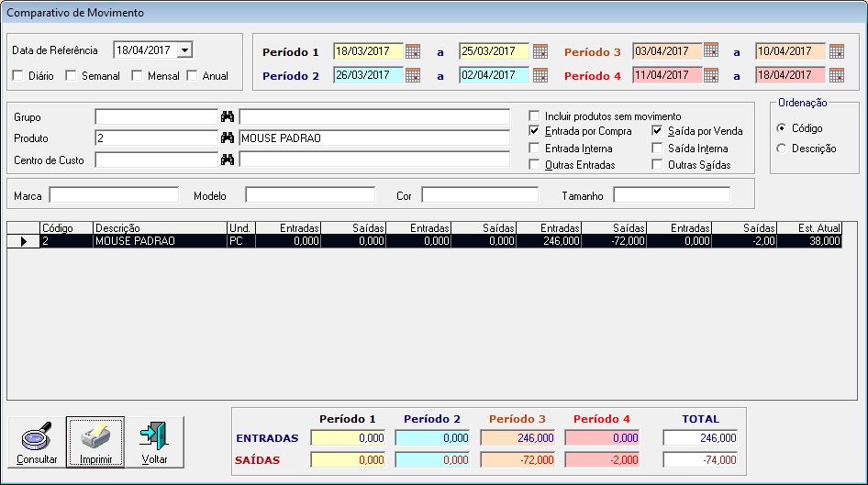Toggle the Outras Saídas checkbox
Viewport: 868px width, 485px height.
point(658,165)
